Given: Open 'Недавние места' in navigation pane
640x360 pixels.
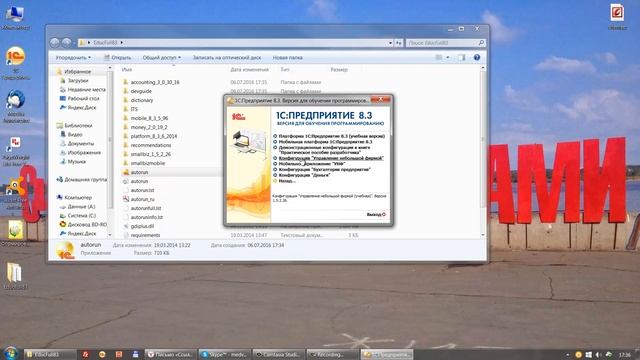Looking at the screenshot, I should tap(87, 89).
